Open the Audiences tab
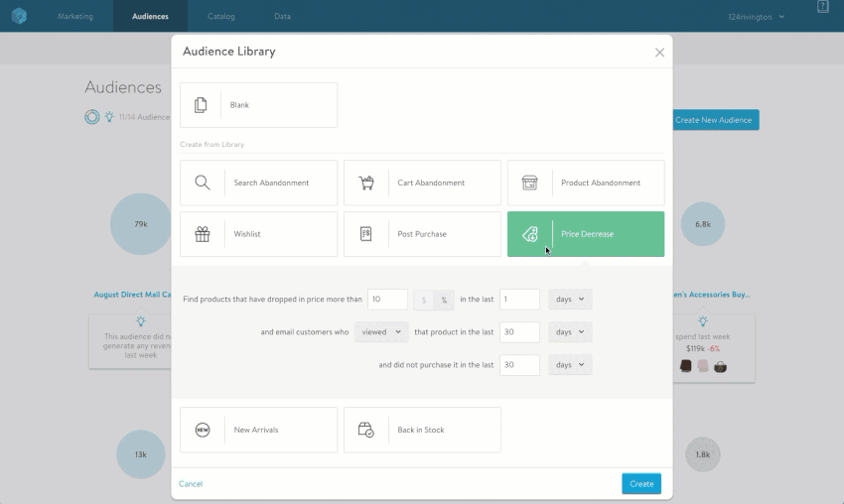 (150, 16)
